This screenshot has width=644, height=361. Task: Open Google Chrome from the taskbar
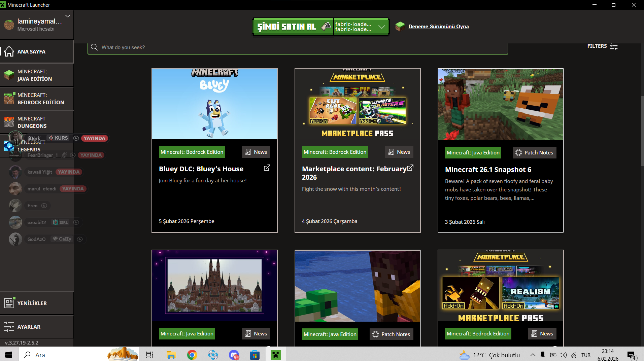(192, 355)
